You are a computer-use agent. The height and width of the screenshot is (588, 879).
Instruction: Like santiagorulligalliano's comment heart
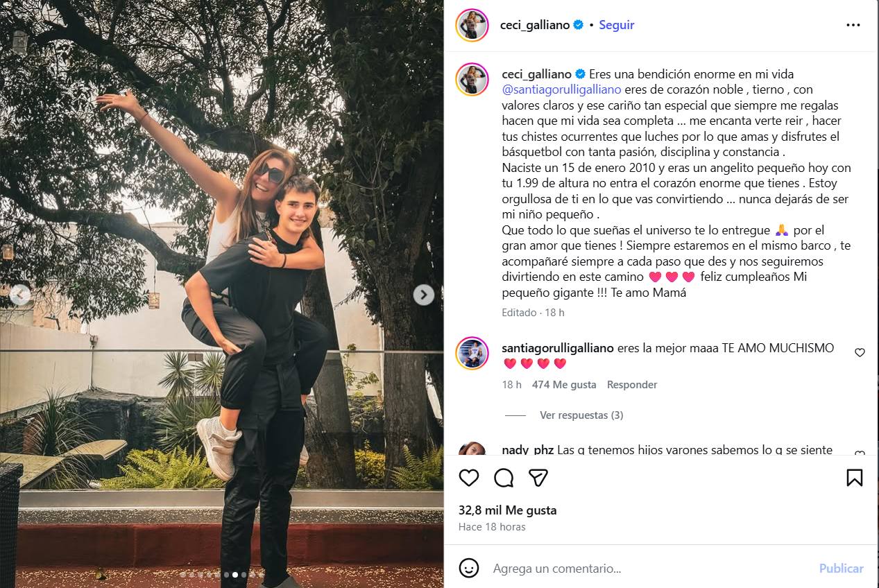click(x=860, y=352)
